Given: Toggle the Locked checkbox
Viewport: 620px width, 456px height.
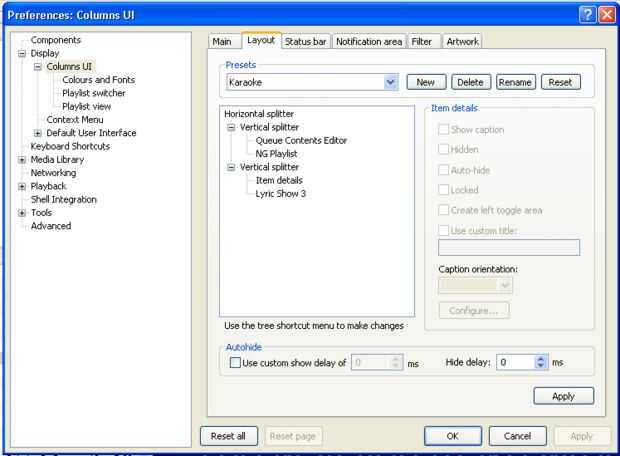Looking at the screenshot, I should coord(444,190).
